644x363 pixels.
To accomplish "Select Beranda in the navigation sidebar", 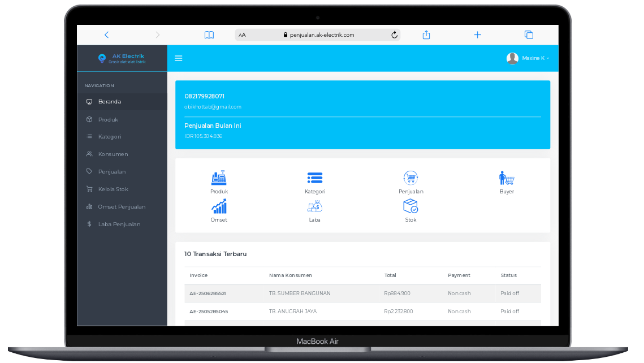I will 122,102.
